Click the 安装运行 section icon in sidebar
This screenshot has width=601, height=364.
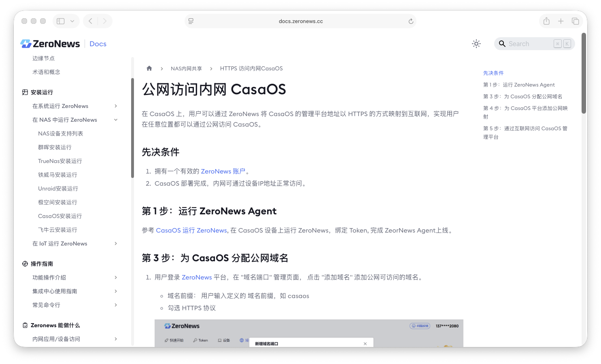coord(25,92)
